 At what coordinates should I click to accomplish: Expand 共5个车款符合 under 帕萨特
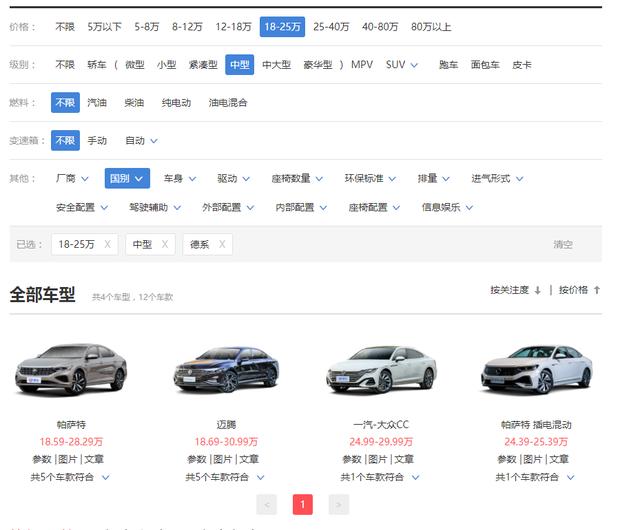(70, 477)
